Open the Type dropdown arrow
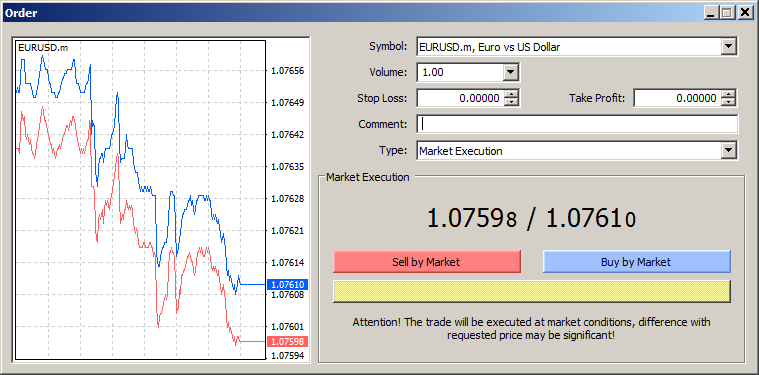The width and height of the screenshot is (759, 375). (728, 150)
